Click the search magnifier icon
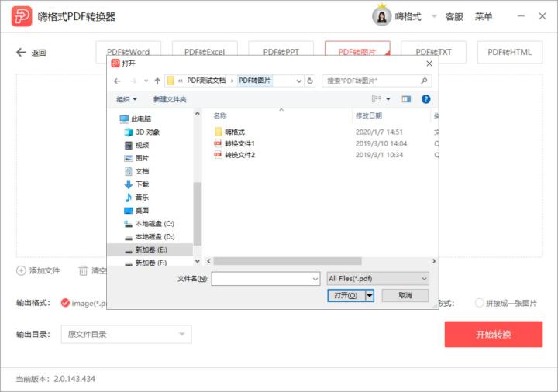This screenshot has width=558, height=392. click(x=424, y=81)
